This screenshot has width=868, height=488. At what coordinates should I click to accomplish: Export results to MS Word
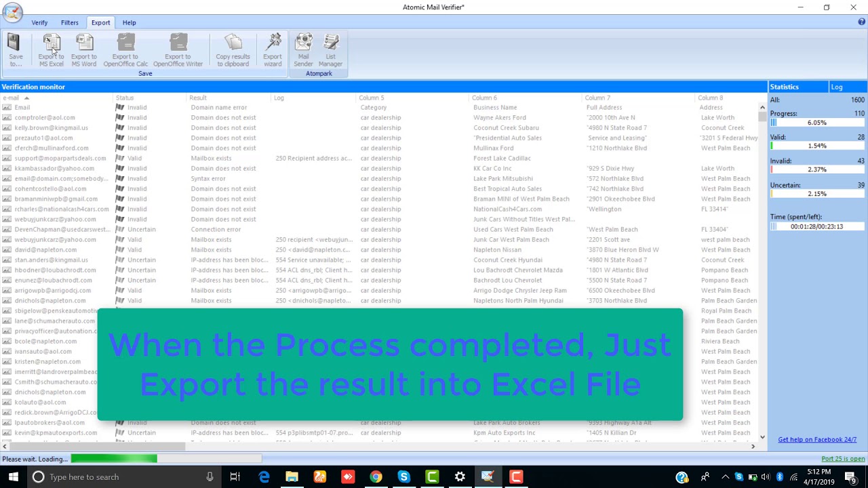[84, 51]
